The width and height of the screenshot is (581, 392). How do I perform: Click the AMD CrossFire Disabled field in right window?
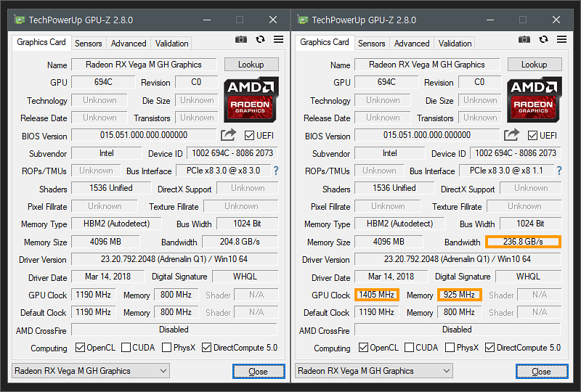coord(458,330)
